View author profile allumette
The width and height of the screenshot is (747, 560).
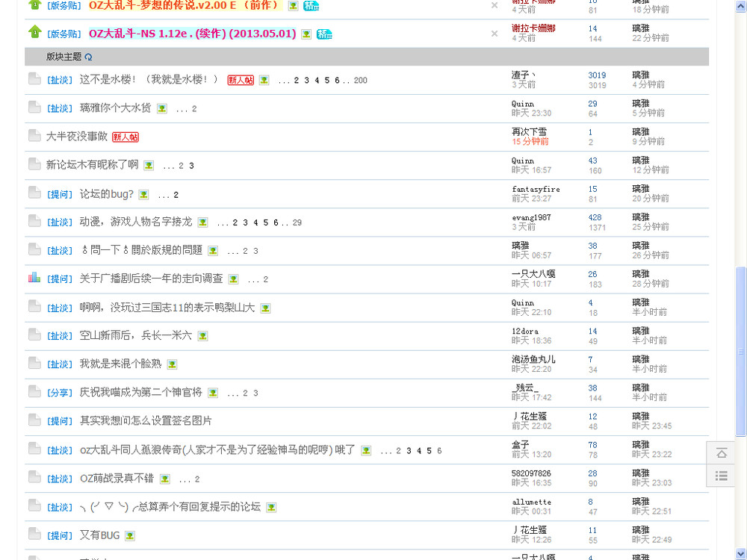click(531, 502)
